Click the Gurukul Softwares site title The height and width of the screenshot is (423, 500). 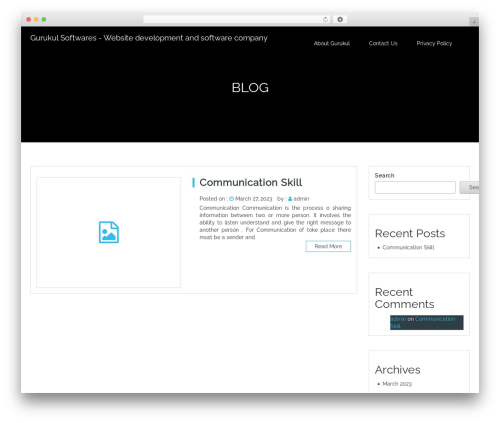click(149, 38)
